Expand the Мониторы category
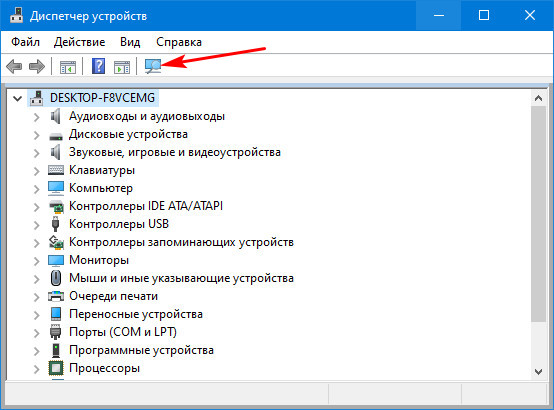 [x=36, y=261]
